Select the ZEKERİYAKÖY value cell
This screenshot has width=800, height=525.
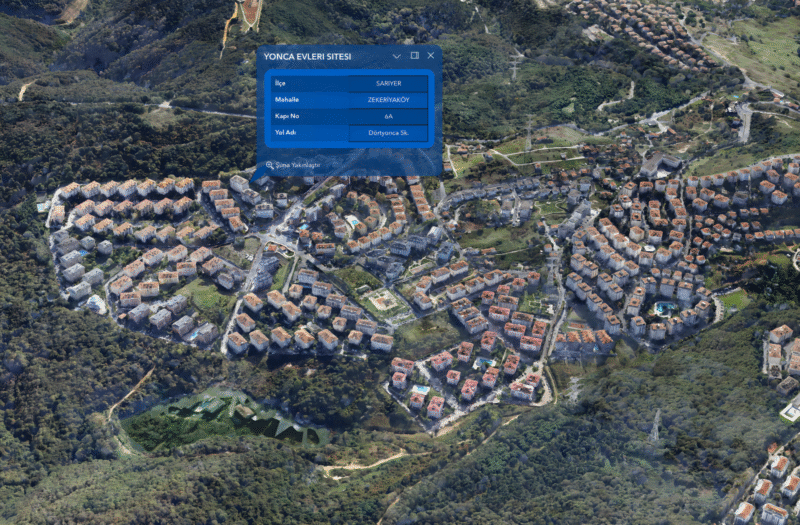pos(387,100)
